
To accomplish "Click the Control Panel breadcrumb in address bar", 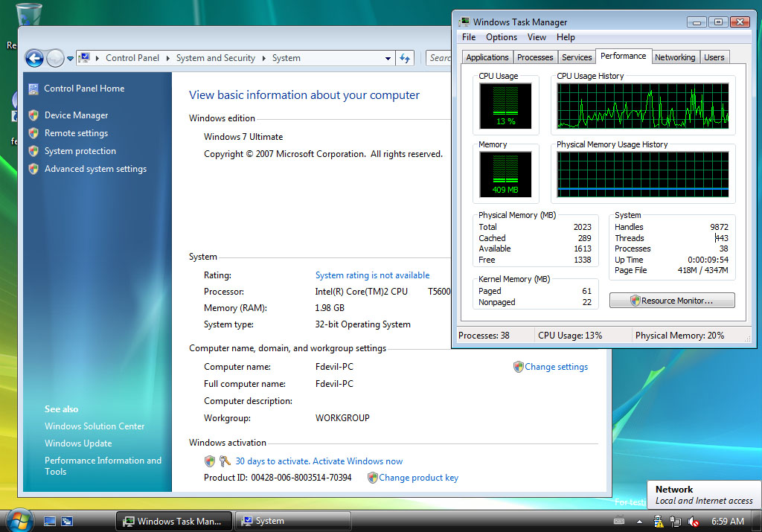I will tap(132, 58).
